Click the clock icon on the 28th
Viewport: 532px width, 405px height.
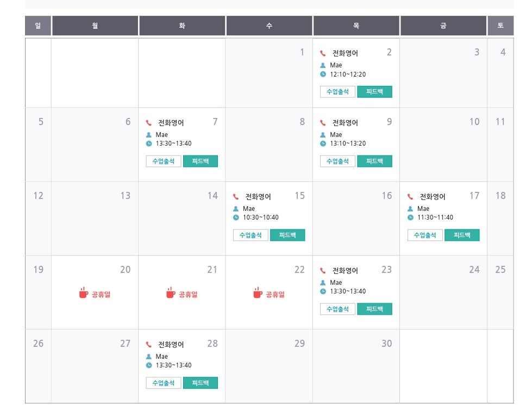pyautogui.click(x=148, y=365)
